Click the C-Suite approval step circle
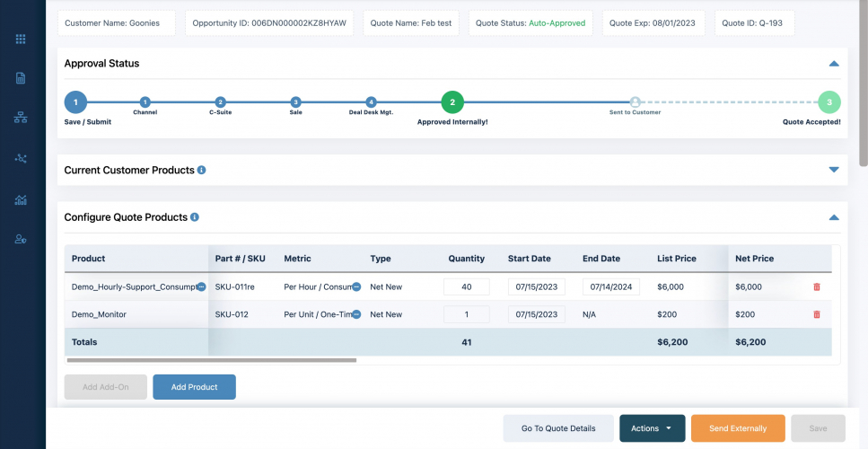Viewport: 868px width, 449px height. pyautogui.click(x=220, y=102)
